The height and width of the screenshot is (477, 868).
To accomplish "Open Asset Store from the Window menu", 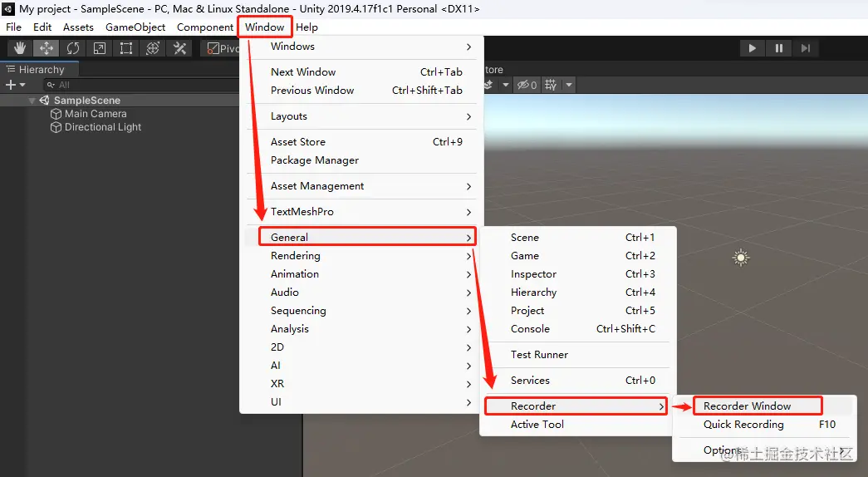I will click(361, 142).
